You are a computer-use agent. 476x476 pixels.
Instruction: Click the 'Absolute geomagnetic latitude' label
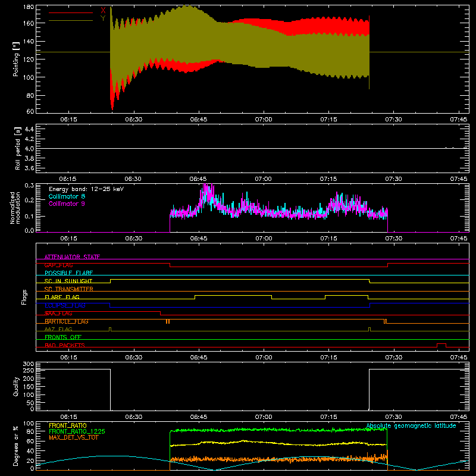coord(411,426)
